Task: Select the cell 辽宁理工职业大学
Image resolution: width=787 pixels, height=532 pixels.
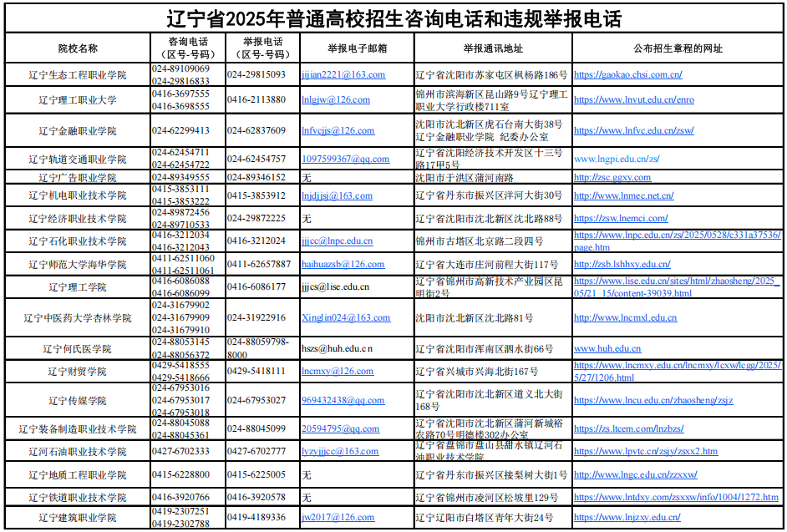Action: coord(78,99)
